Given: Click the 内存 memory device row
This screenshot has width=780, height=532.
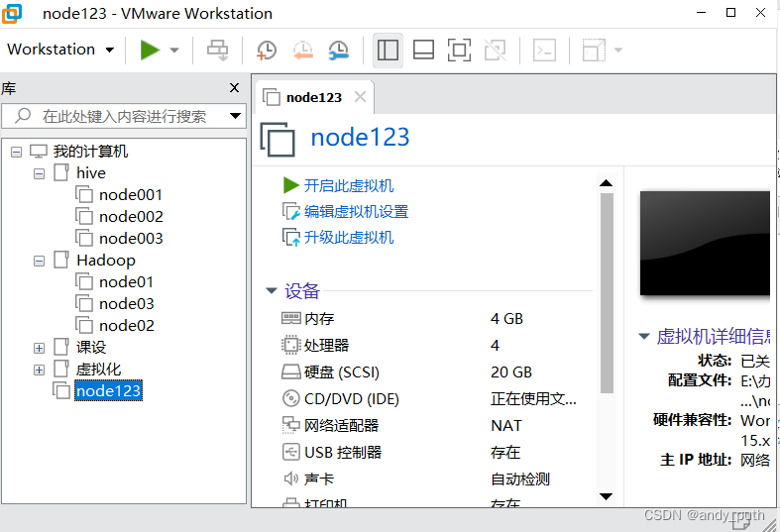Looking at the screenshot, I should pos(429,318).
